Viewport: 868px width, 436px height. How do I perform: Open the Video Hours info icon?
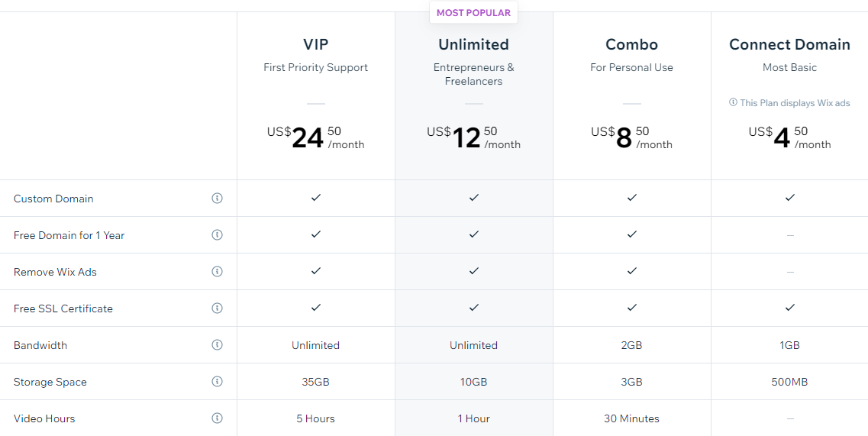tap(217, 418)
